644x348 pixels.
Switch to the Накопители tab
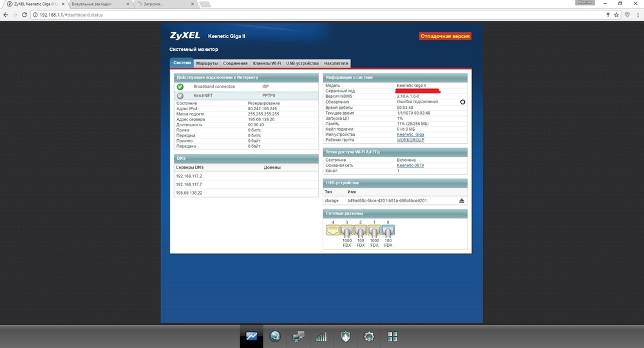[x=336, y=63]
